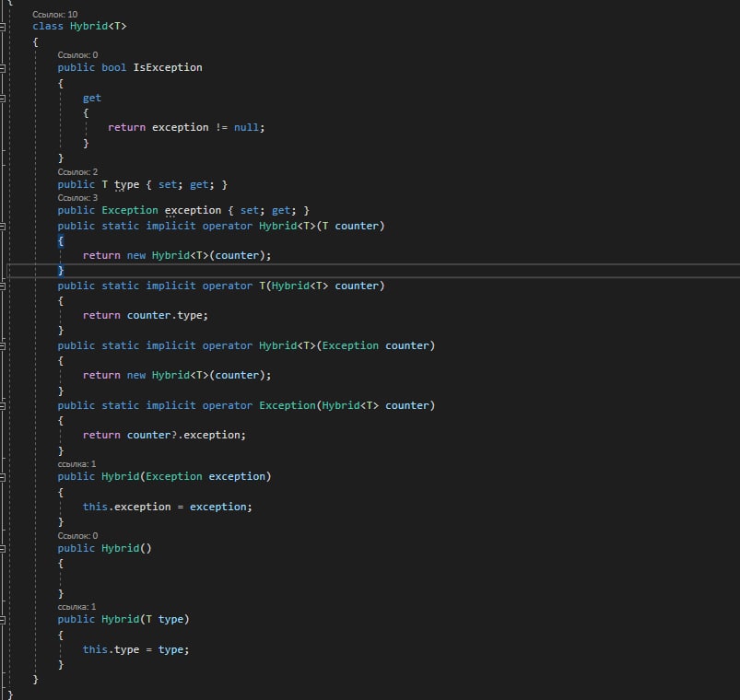740x700 pixels.
Task: Click 'Hybrid()' parameterless constructor name
Action: 126,549
